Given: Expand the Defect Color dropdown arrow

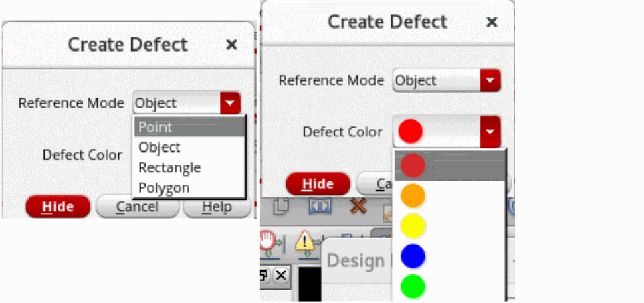Looking at the screenshot, I should 490,132.
